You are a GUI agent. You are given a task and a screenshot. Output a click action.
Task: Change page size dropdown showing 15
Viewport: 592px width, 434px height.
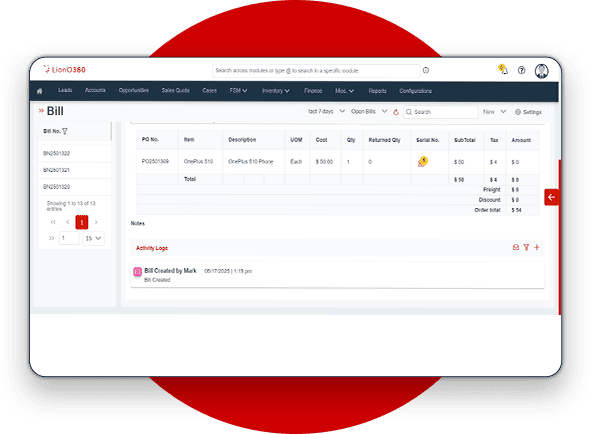click(x=93, y=238)
